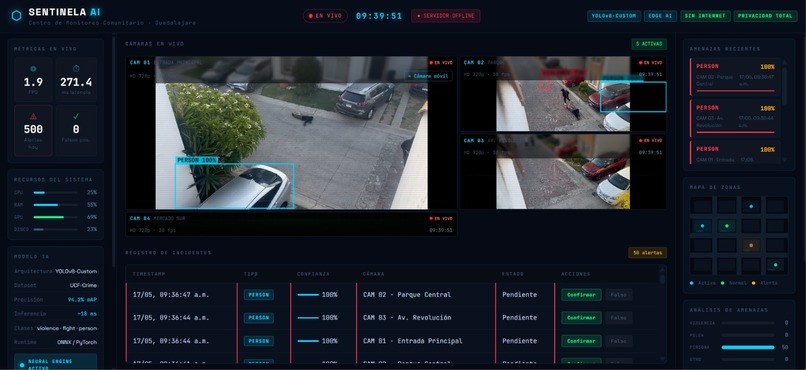Click the EN VIVO indicator on CAM 01
The image size is (806, 370).
[x=441, y=63]
